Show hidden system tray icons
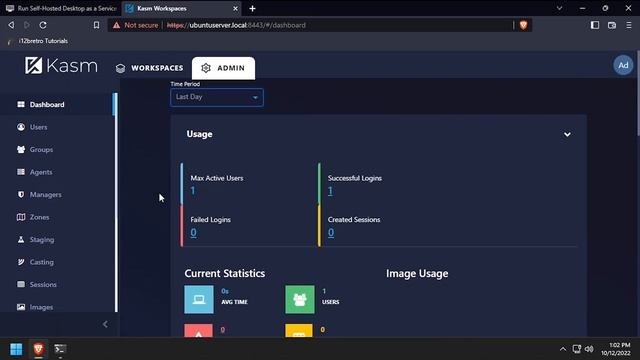The image size is (640, 360). coord(563,349)
